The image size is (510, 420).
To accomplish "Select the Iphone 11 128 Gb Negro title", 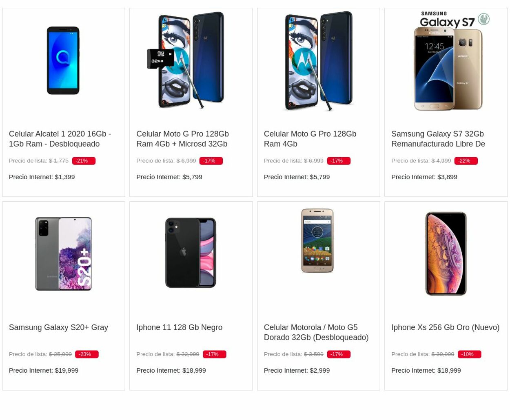I will point(179,327).
